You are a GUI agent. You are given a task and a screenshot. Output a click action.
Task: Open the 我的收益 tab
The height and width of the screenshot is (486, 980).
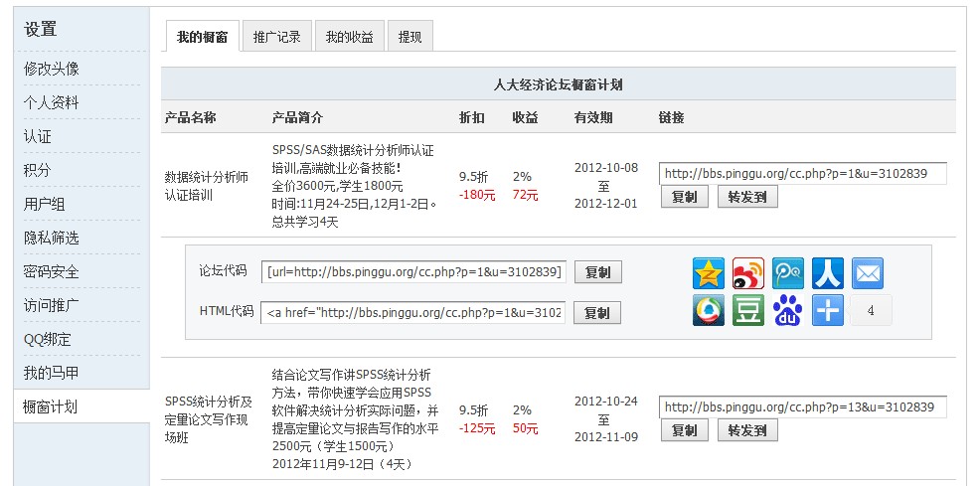349,37
